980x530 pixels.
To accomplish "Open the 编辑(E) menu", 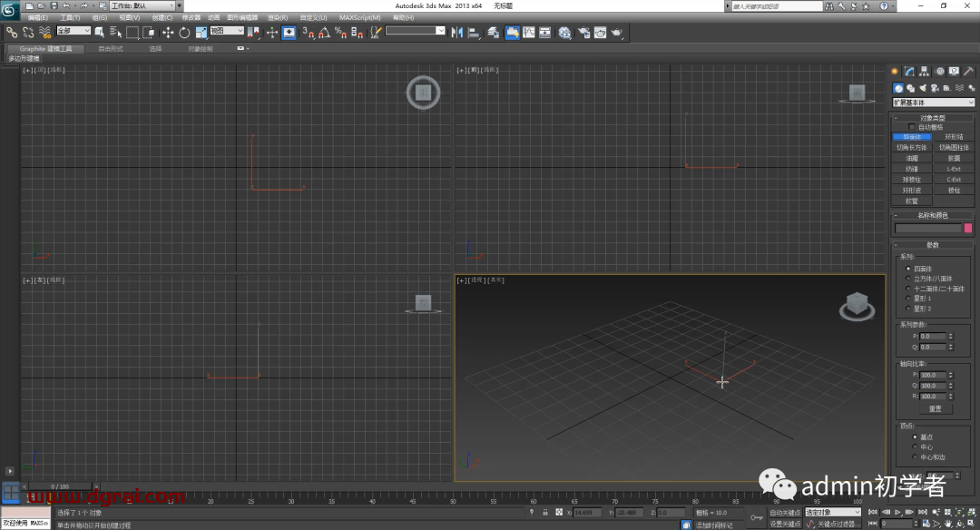I will point(38,17).
